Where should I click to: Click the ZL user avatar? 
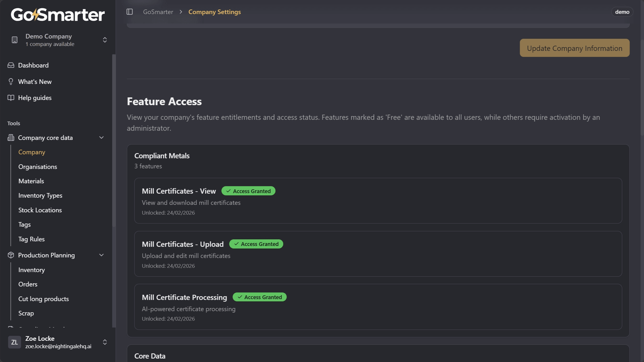point(14,342)
